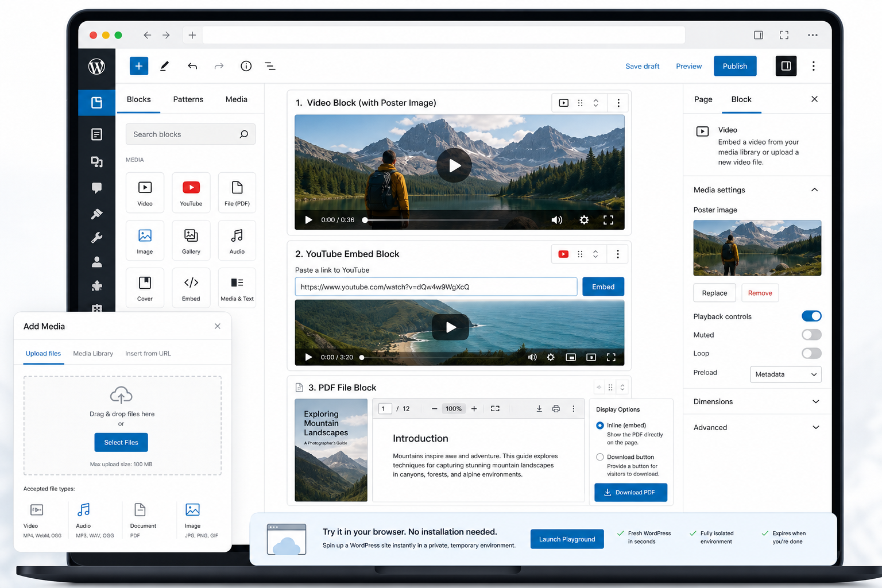Insert a Gallery block

[191, 241]
